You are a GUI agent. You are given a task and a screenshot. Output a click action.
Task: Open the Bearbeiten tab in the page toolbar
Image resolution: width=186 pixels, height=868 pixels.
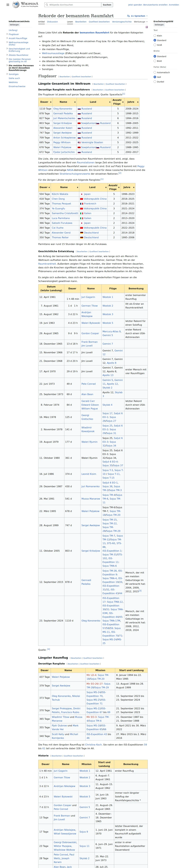[81, 22]
